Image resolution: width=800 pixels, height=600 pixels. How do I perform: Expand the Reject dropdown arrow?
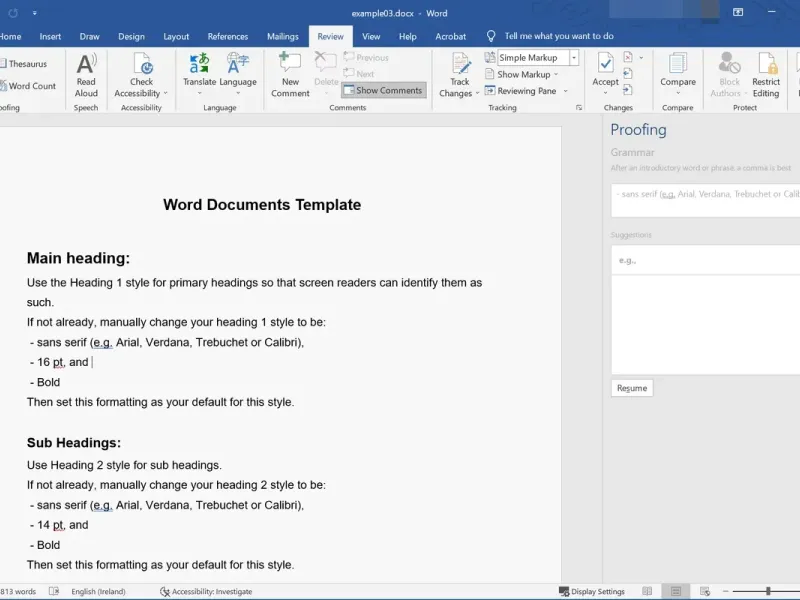pos(641,58)
